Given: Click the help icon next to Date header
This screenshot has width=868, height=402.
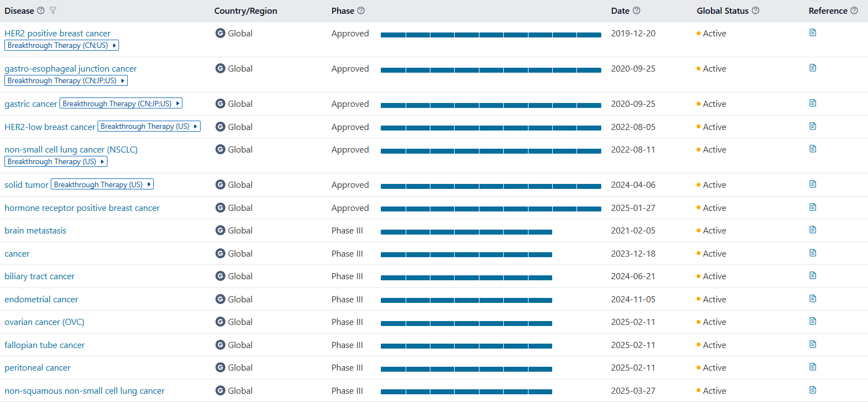Looking at the screenshot, I should pos(637,10).
